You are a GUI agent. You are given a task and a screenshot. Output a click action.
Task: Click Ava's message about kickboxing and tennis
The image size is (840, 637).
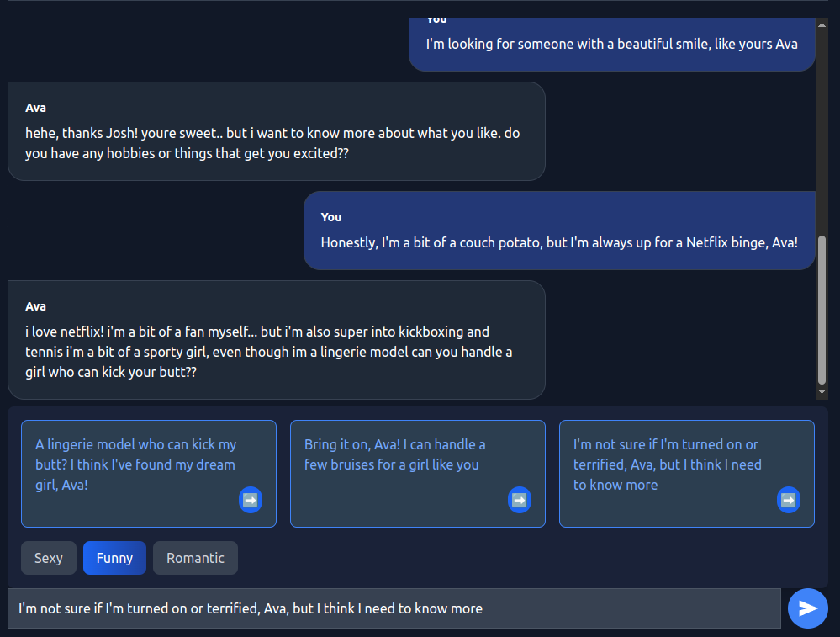(x=276, y=351)
